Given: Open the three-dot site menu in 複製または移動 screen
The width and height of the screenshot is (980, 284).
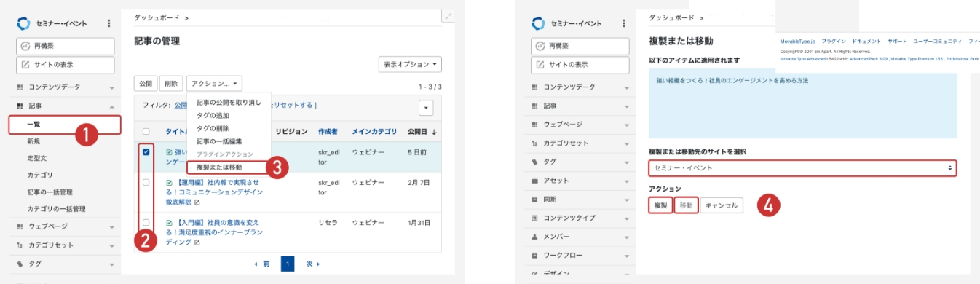Looking at the screenshot, I should click(x=623, y=23).
